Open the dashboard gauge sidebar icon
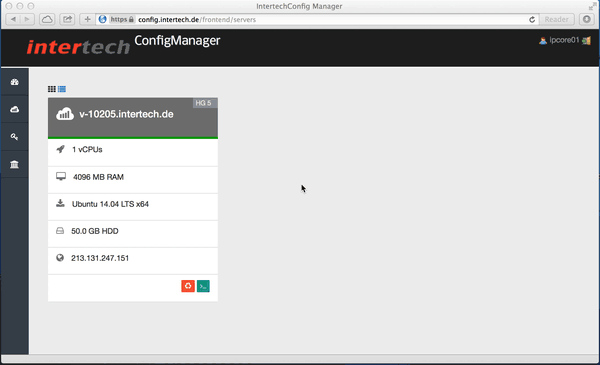Viewport: 600px width, 365px height. 15,82
